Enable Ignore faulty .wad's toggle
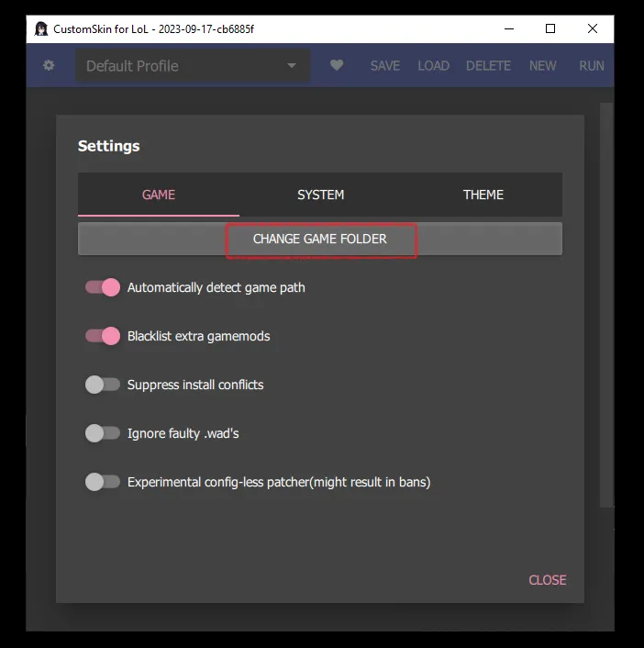 (x=103, y=433)
